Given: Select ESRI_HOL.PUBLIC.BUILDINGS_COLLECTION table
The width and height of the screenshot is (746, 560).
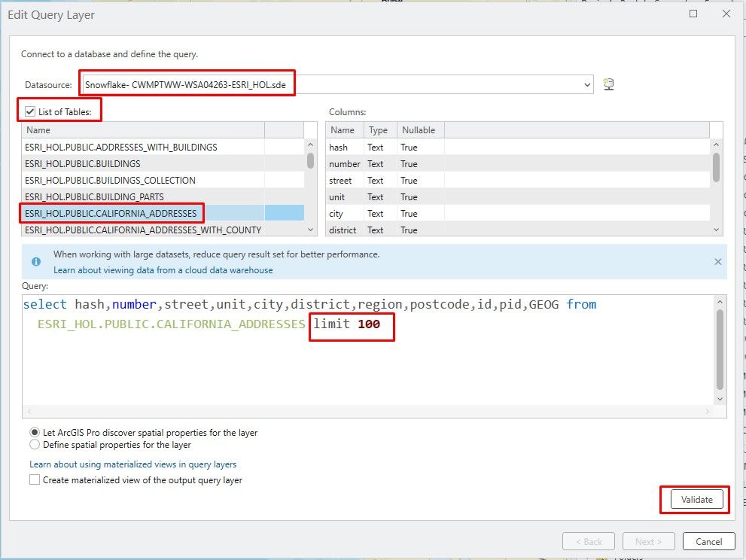Looking at the screenshot, I should (163, 181).
